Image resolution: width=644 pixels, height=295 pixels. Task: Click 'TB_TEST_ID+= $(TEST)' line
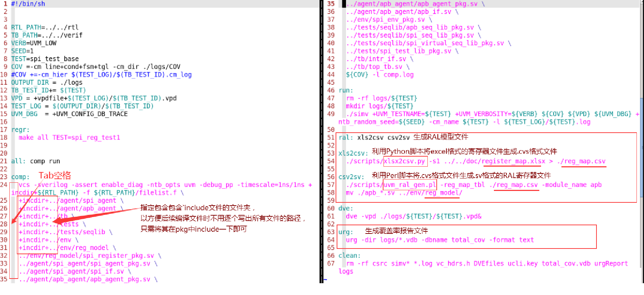click(48, 90)
